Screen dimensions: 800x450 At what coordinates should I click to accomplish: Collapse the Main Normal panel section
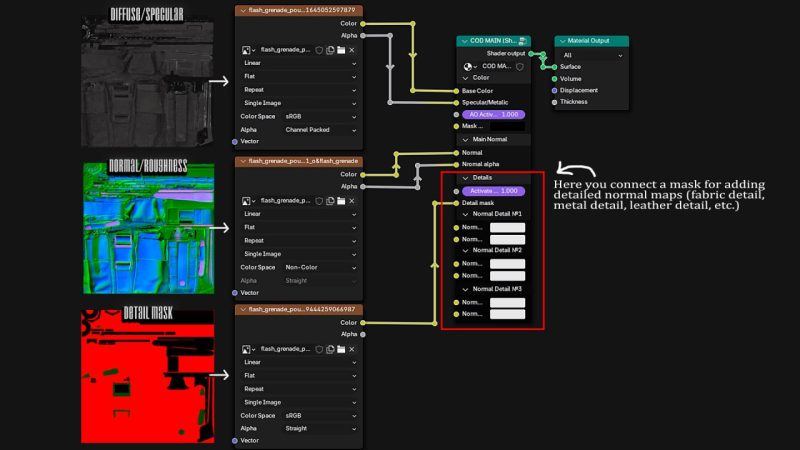pos(465,139)
